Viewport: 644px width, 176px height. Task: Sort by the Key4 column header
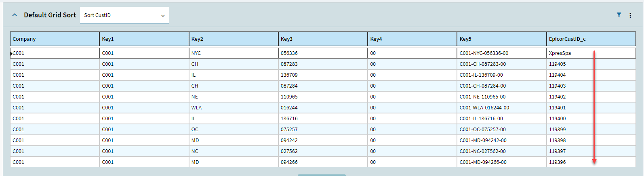[412, 39]
